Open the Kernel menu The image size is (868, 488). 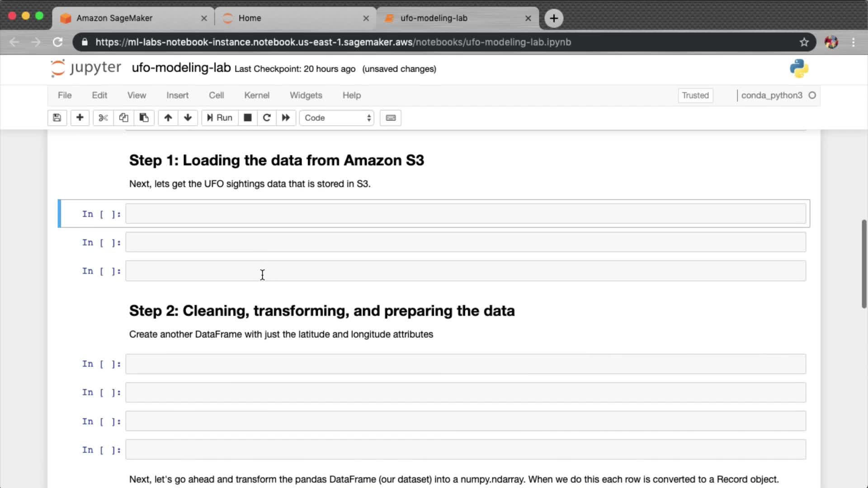click(256, 95)
